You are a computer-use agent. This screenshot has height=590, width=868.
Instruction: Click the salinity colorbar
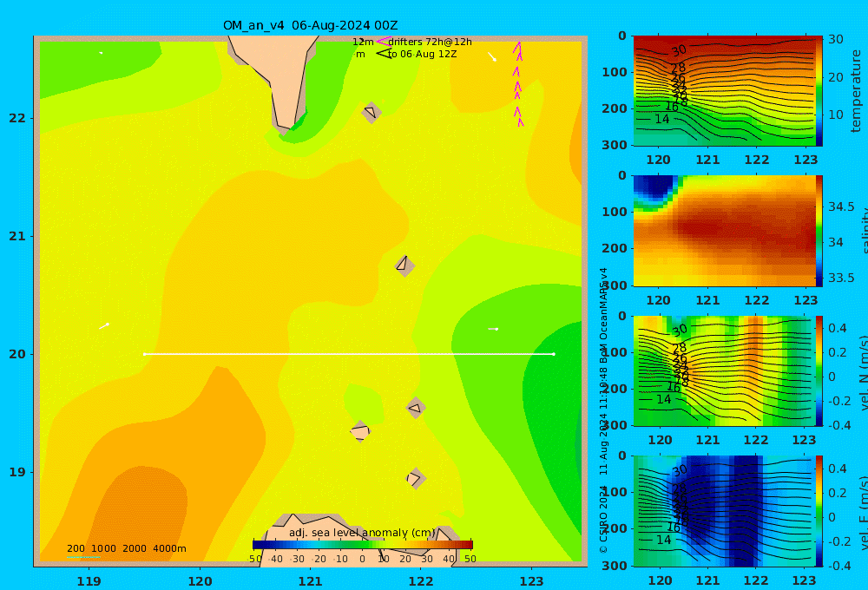click(x=819, y=231)
